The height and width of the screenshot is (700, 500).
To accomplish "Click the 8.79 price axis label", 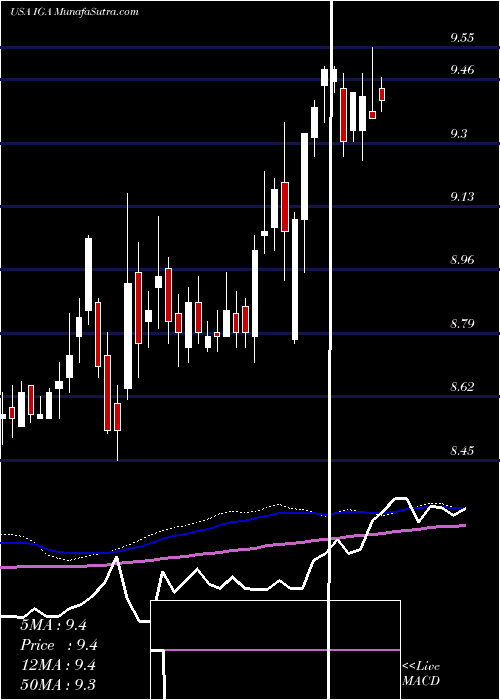I will [x=462, y=323].
